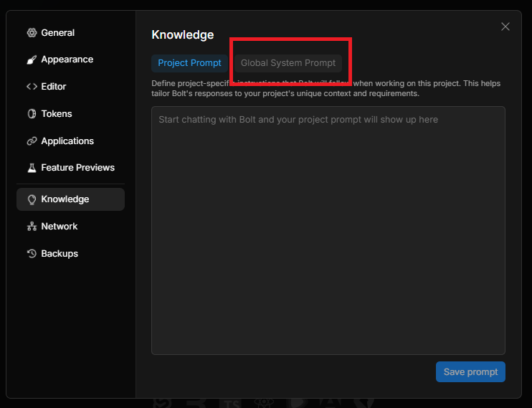Click the General gear icon
Viewport: 532px width, 408px height.
pyautogui.click(x=32, y=32)
